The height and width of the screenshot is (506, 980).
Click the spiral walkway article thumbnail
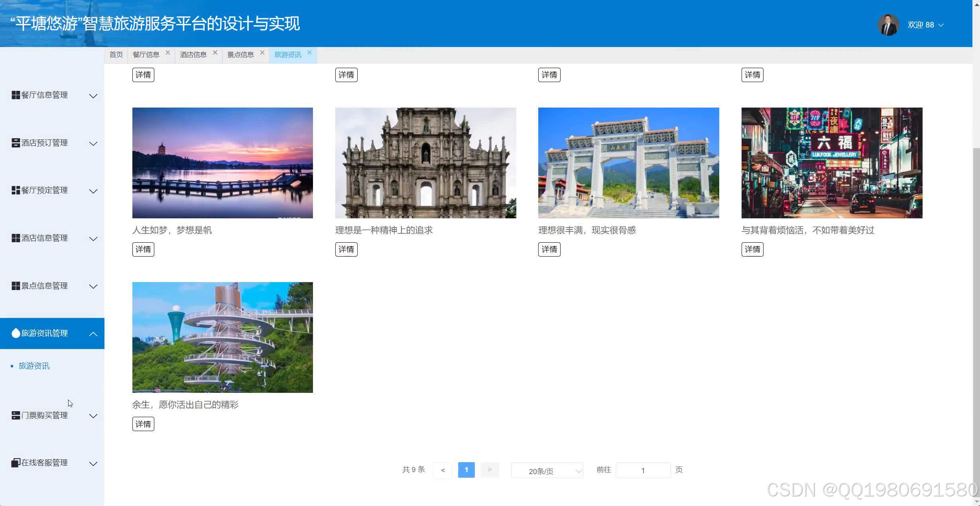click(x=222, y=337)
